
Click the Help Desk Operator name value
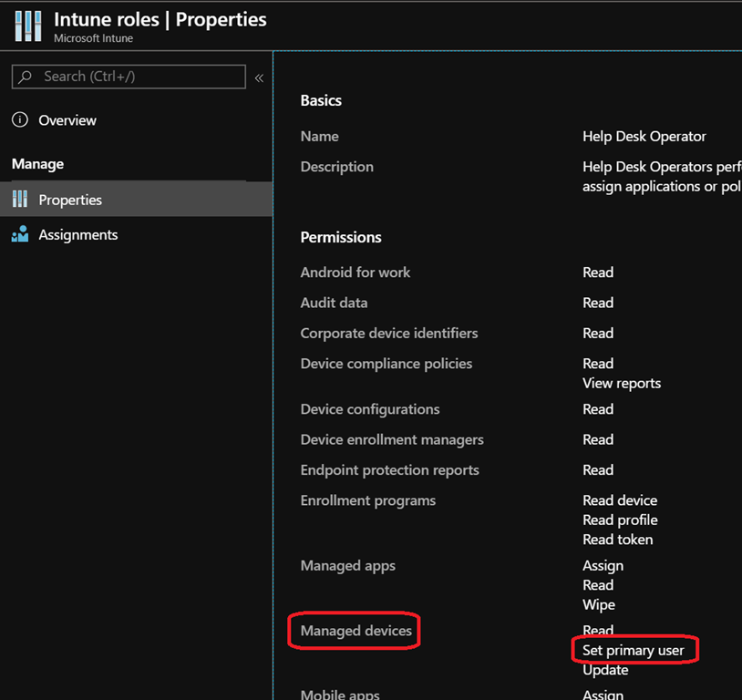644,136
